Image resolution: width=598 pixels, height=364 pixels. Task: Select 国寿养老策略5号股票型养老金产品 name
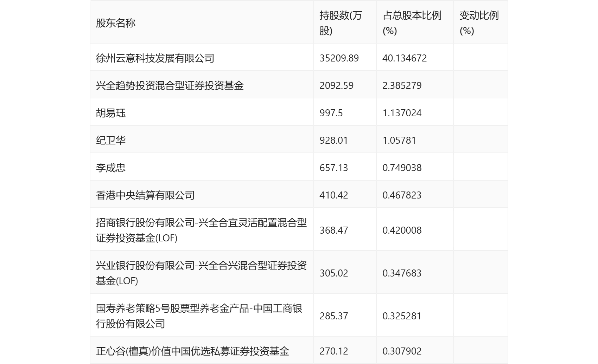pyautogui.click(x=199, y=316)
